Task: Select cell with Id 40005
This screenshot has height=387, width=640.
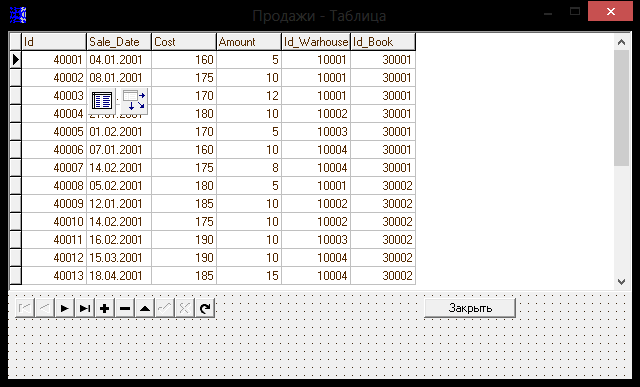Action: pyautogui.click(x=54, y=131)
